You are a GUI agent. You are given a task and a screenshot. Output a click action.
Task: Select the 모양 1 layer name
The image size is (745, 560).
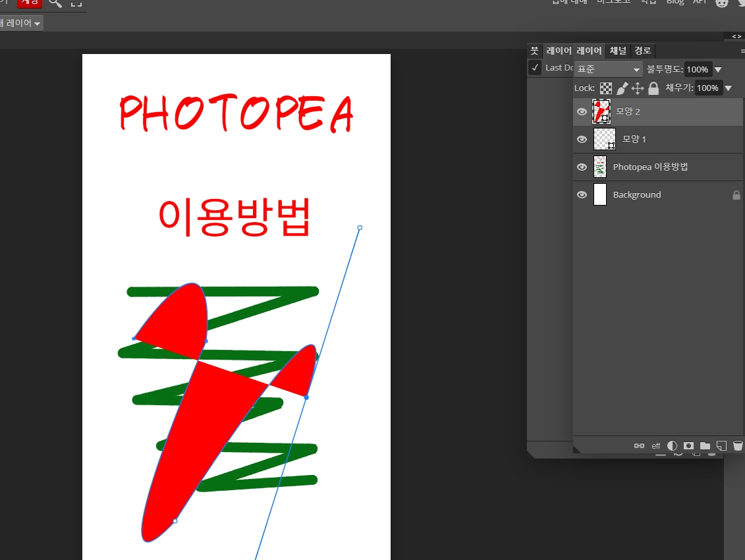click(634, 139)
